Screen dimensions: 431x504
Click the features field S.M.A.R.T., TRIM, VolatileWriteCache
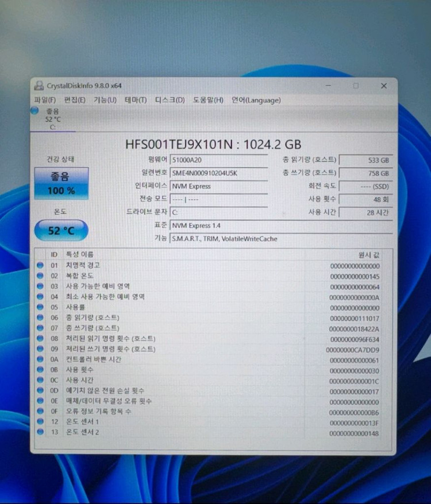pyautogui.click(x=281, y=239)
